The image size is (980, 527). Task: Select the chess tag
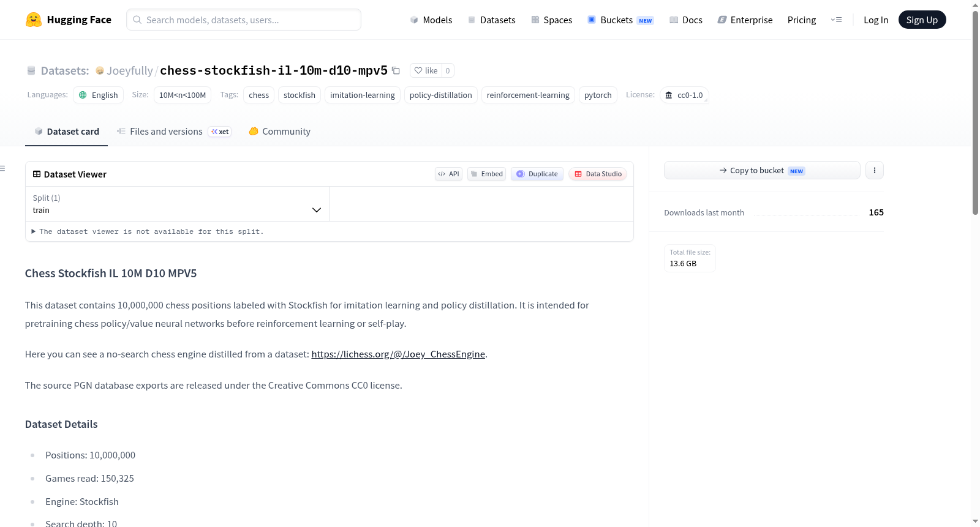pos(259,95)
